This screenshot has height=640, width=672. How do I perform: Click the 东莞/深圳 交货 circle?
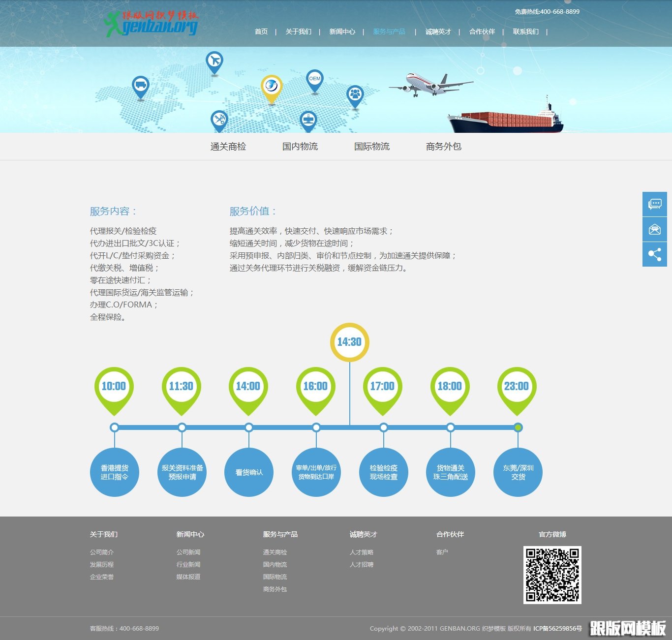pos(518,472)
